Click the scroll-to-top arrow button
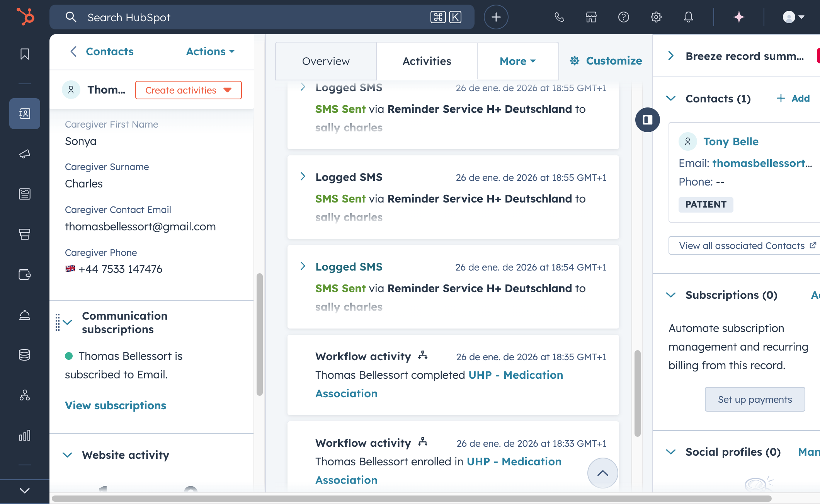The image size is (820, 504). pos(603,473)
